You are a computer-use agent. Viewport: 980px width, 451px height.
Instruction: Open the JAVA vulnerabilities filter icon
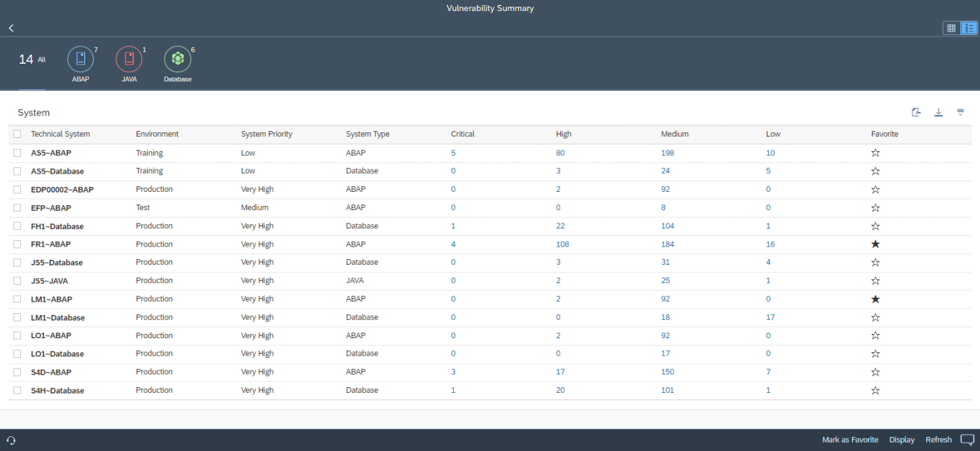(x=129, y=60)
